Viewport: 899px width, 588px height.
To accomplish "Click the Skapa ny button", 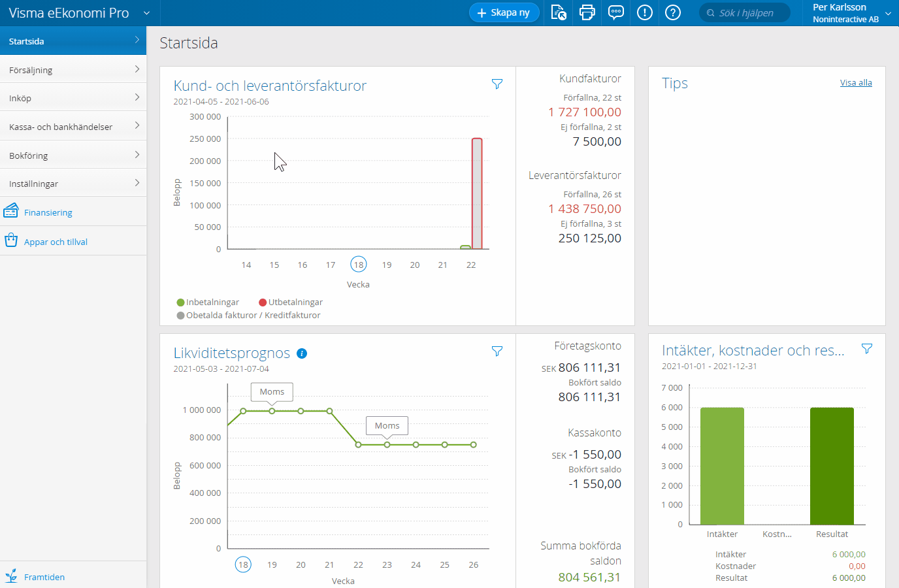I will pyautogui.click(x=504, y=12).
